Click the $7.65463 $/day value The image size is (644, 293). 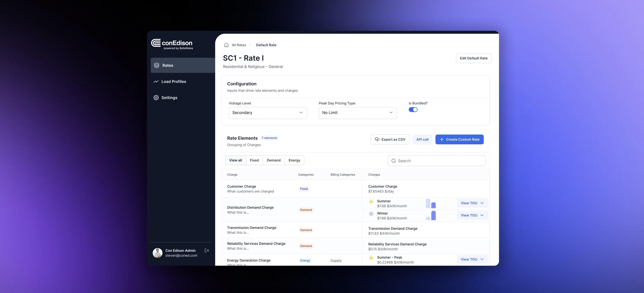[x=381, y=191]
